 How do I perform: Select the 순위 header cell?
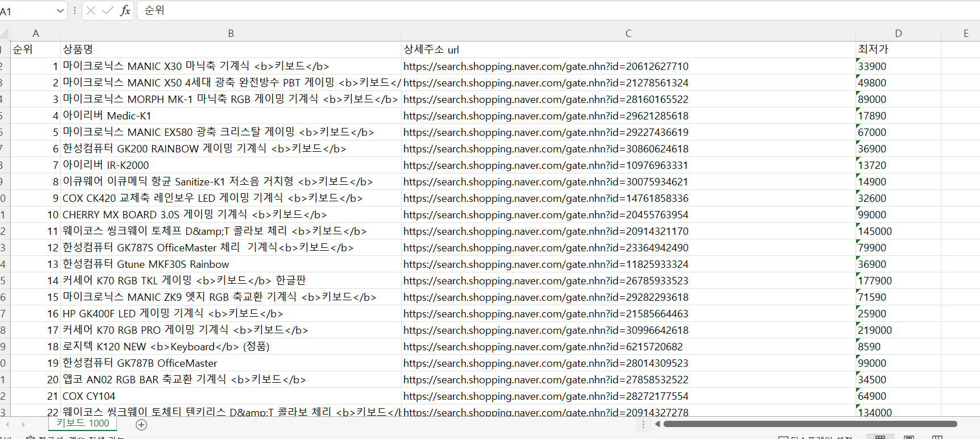tap(35, 49)
